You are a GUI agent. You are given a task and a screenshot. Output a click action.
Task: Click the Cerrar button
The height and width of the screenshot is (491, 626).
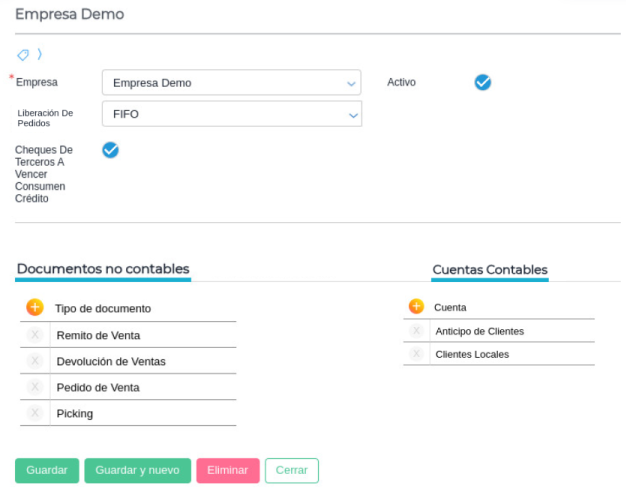(x=292, y=470)
